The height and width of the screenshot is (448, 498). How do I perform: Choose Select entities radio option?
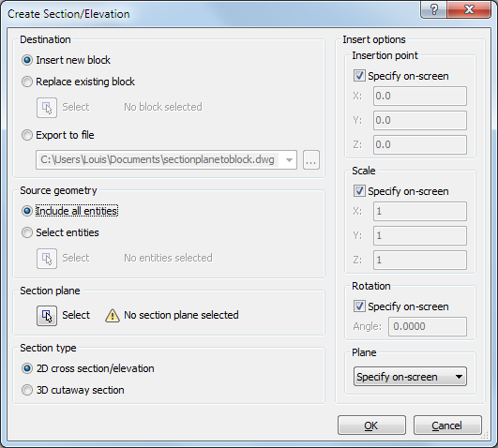(x=60, y=232)
